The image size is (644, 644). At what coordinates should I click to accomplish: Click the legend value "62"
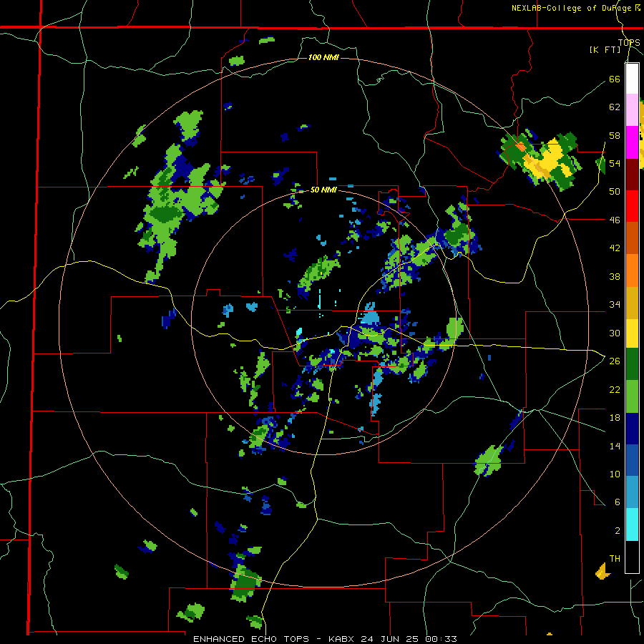[x=615, y=107]
